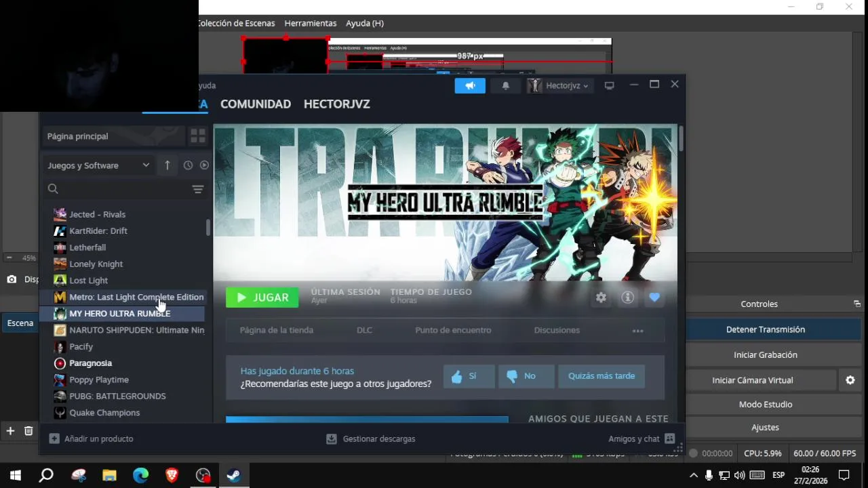Undock Controles panel icon in OBS
868x488 pixels.
pos(857,304)
